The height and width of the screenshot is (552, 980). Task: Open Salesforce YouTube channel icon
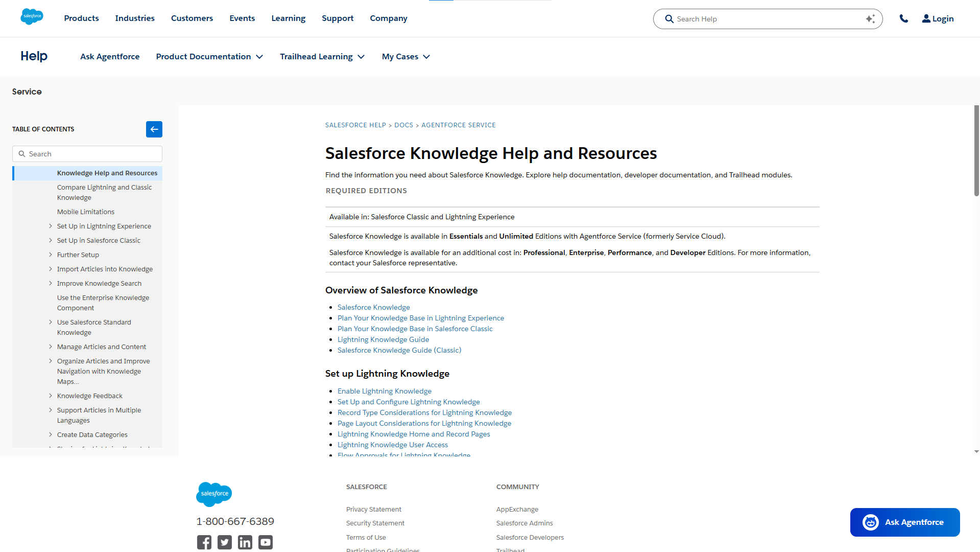click(x=266, y=542)
